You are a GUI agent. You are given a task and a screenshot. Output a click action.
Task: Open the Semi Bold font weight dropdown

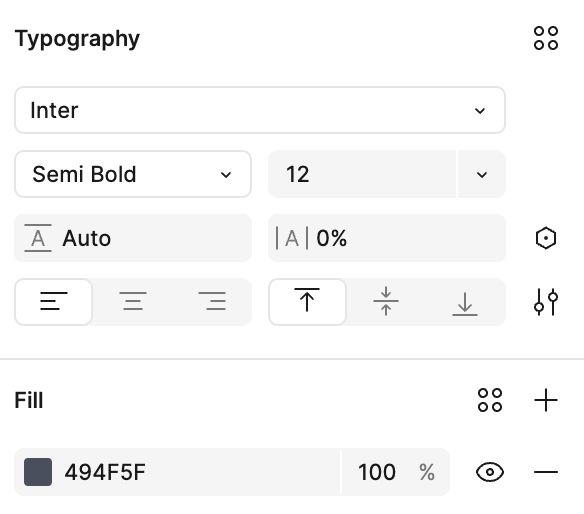tap(133, 174)
